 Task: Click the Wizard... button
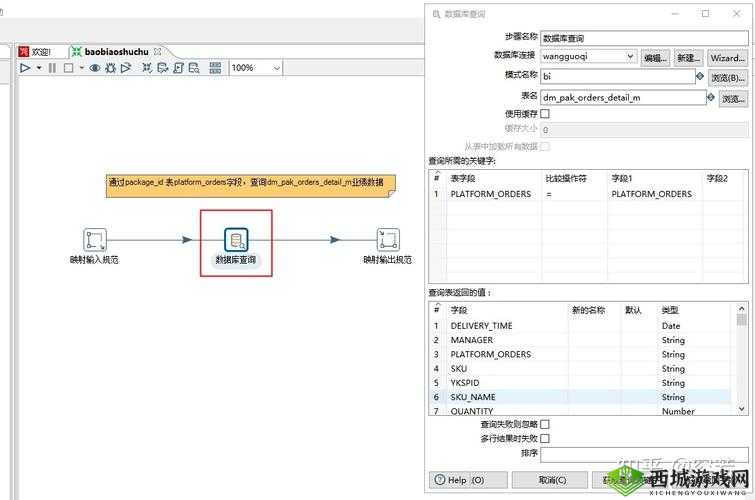tap(727, 57)
